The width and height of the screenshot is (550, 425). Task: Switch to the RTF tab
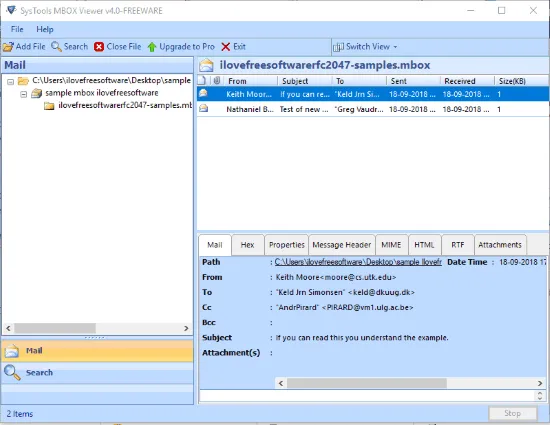458,245
